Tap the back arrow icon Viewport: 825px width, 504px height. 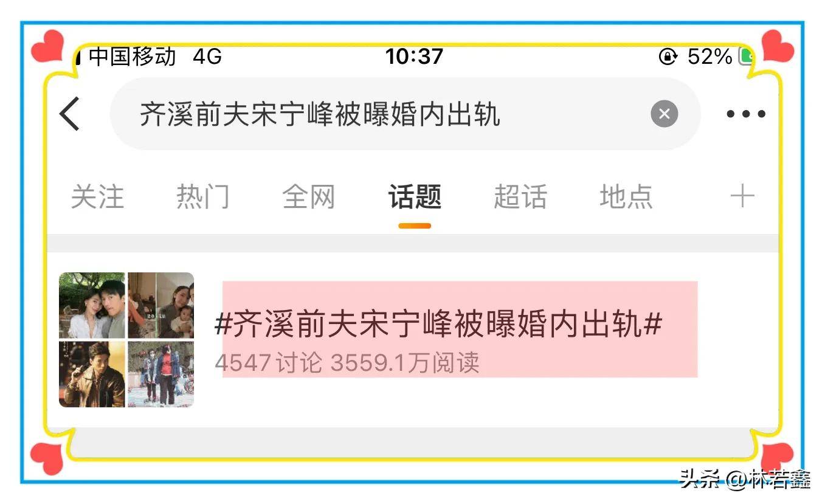point(70,113)
